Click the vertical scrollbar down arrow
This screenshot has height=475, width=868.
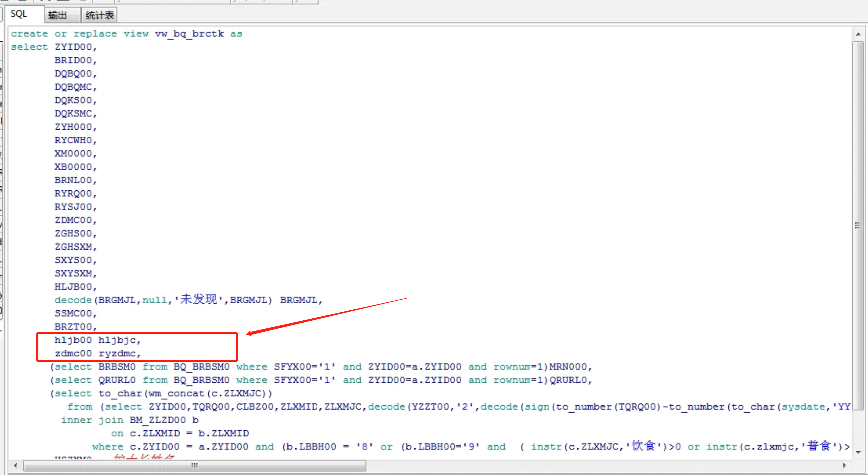click(858, 452)
